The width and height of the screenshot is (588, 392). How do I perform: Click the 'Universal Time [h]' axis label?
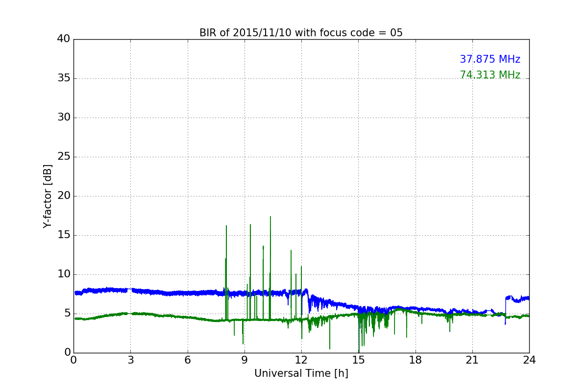click(301, 373)
